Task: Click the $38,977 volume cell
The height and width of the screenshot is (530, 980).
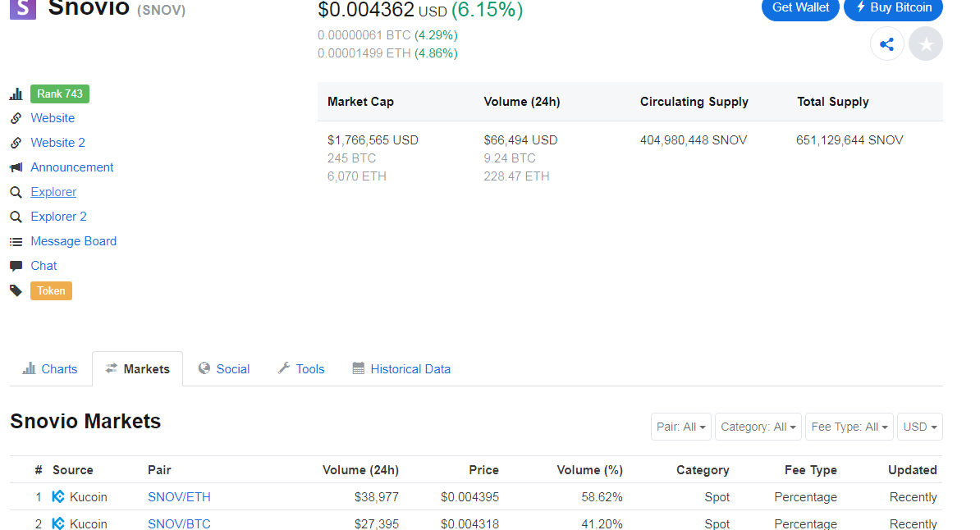Action: coord(376,497)
